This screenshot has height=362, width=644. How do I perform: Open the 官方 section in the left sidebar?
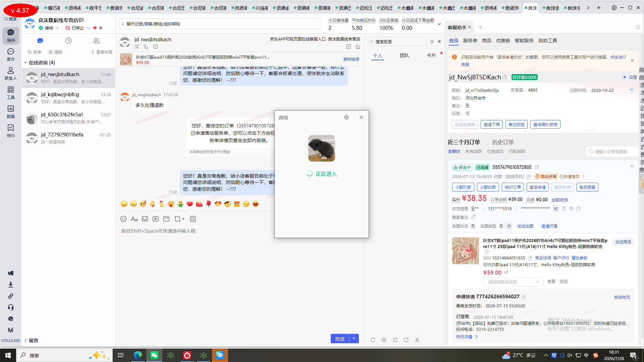point(11,54)
